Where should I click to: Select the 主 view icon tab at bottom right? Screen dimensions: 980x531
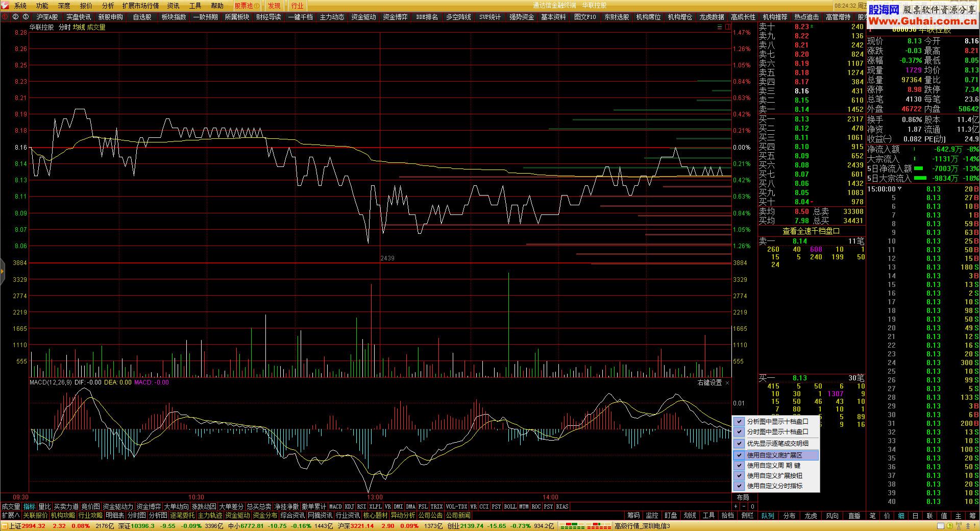tap(959, 516)
